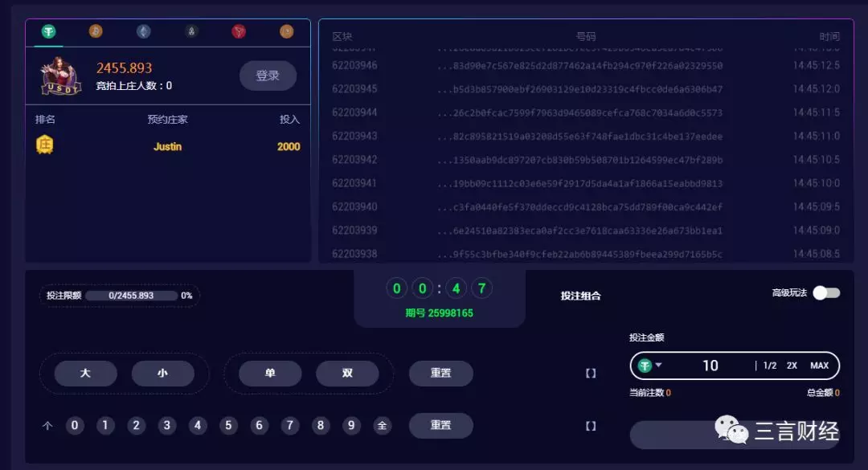Switch to the orange Bitcoin coin tab

(x=96, y=31)
